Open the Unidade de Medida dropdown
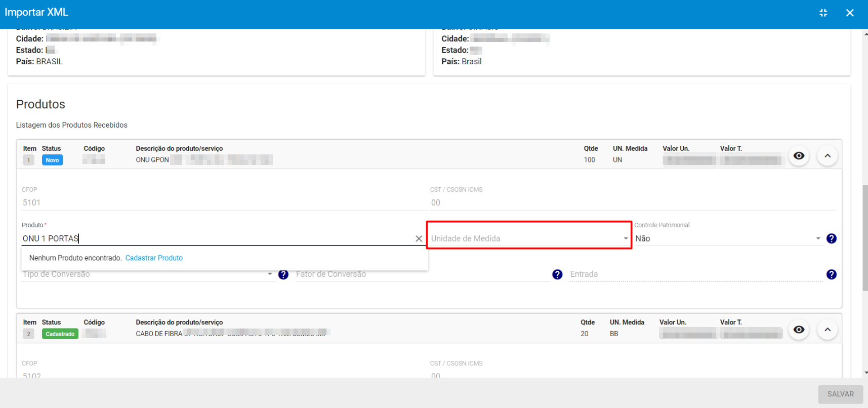 point(529,238)
